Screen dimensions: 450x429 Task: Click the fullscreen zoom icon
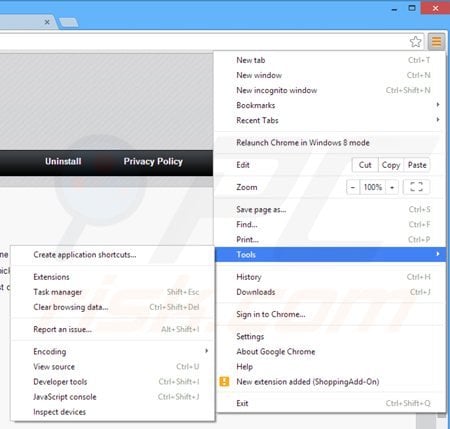(416, 187)
